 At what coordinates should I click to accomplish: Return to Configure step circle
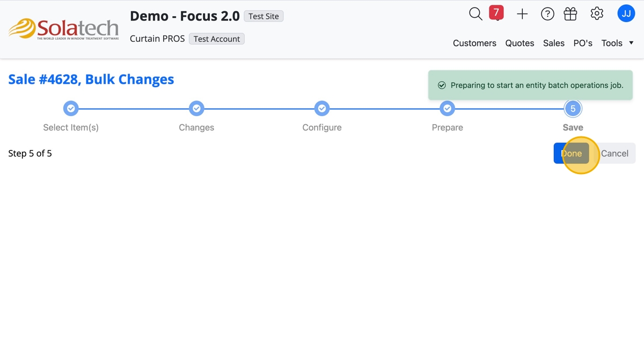(x=322, y=109)
